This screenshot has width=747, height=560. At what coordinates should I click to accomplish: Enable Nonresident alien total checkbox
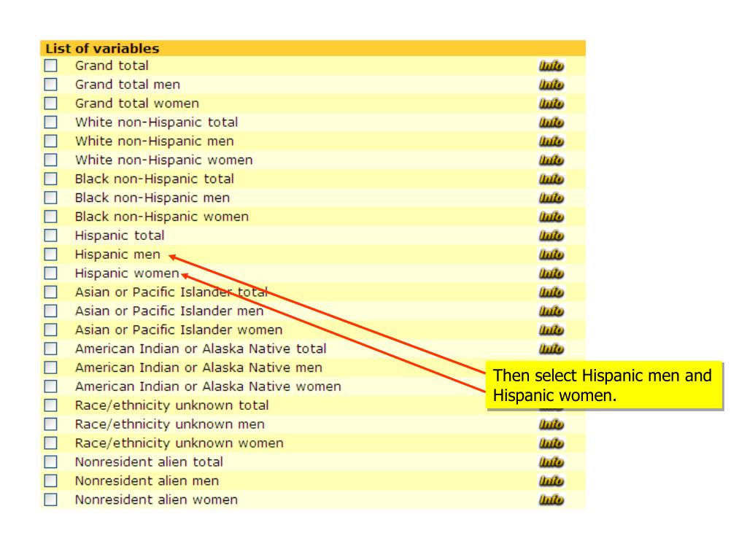pos(50,462)
